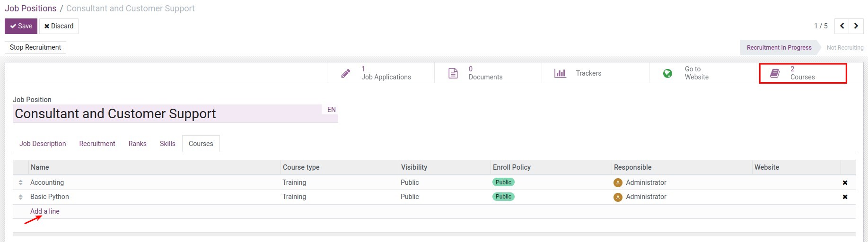868x242 pixels.
Task: Click Add a line link
Action: click(x=45, y=211)
